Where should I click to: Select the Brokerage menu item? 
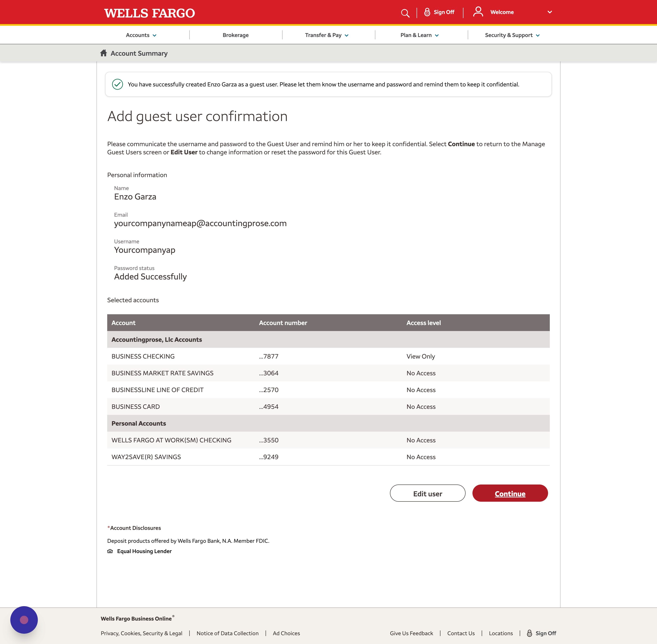pyautogui.click(x=235, y=35)
